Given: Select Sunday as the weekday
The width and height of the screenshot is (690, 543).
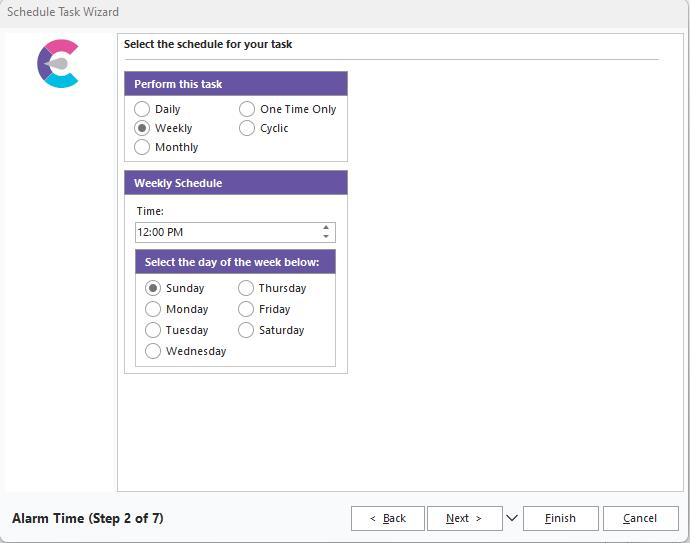Looking at the screenshot, I should [x=153, y=288].
